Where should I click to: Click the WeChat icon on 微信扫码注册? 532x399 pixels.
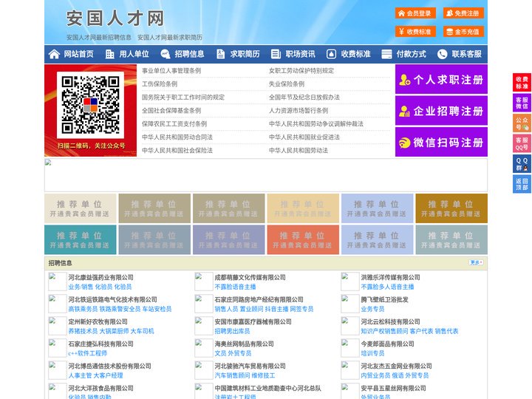(x=404, y=143)
